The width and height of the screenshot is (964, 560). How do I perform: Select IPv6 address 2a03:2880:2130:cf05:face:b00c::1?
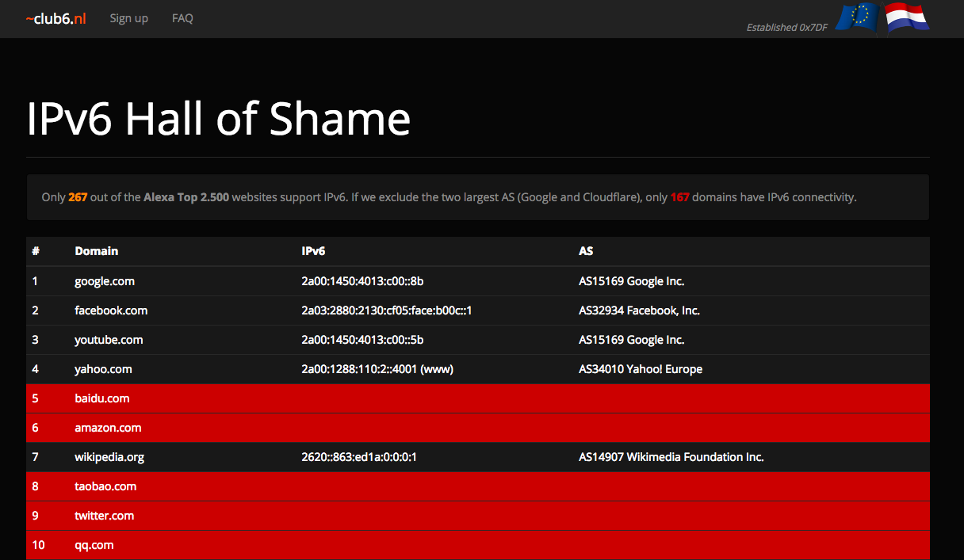coord(387,310)
